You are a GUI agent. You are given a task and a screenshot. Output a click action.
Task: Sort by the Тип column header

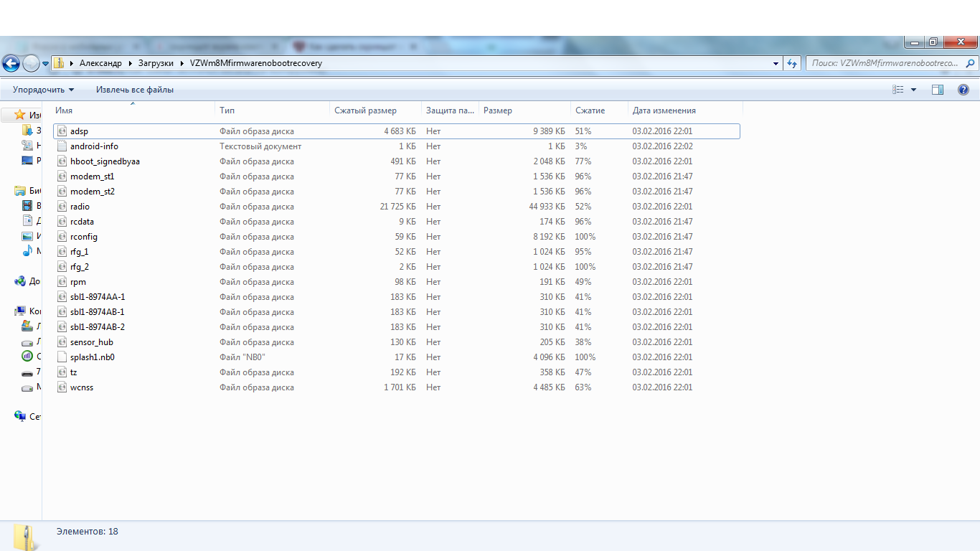point(227,110)
